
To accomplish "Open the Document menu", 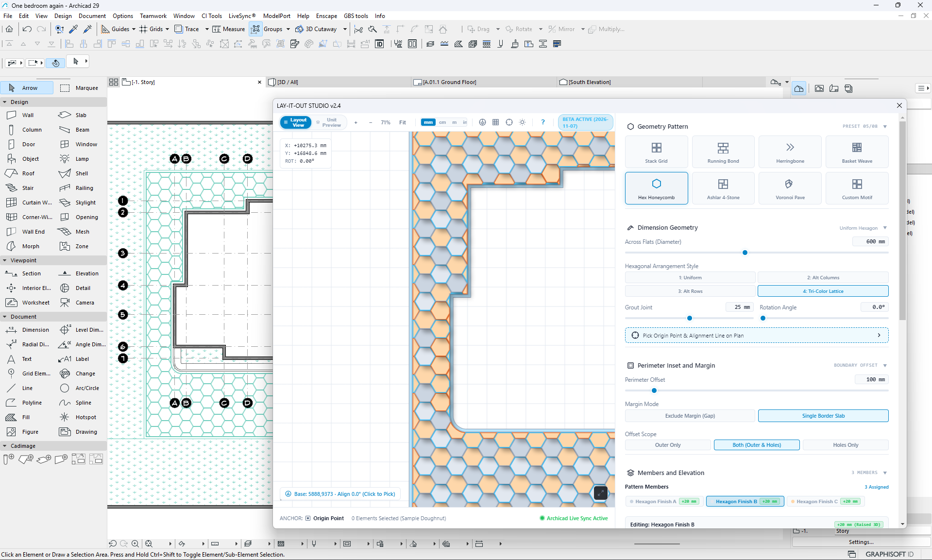I will (x=92, y=16).
